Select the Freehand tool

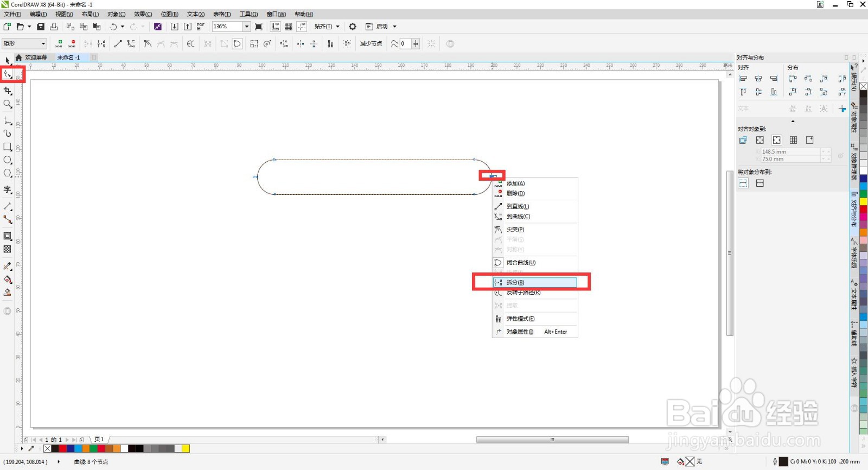(8, 120)
